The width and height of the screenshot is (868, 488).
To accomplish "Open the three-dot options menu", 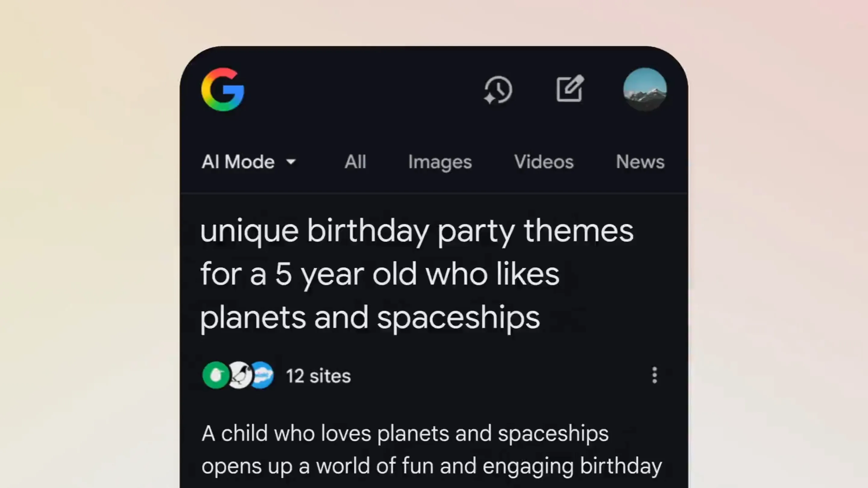I will click(655, 375).
